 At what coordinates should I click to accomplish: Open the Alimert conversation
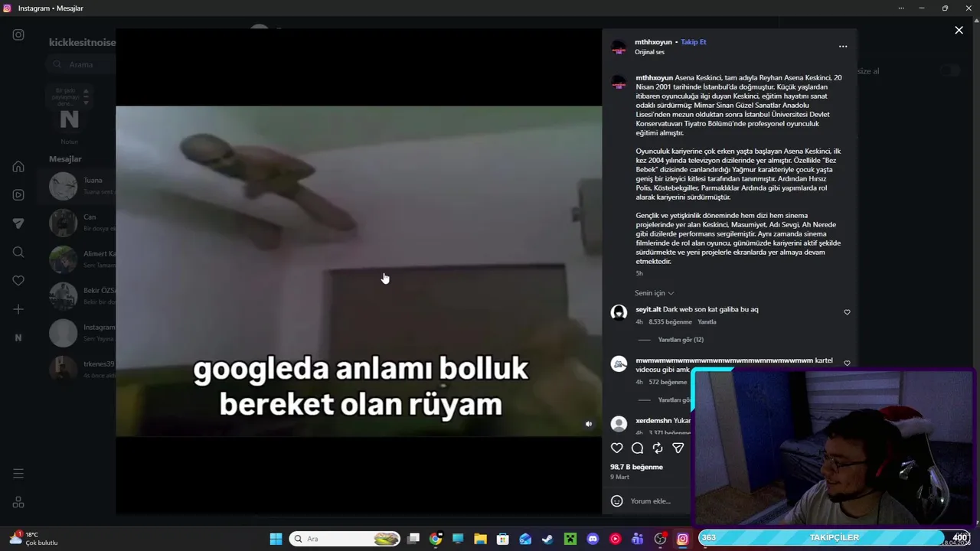tap(77, 259)
